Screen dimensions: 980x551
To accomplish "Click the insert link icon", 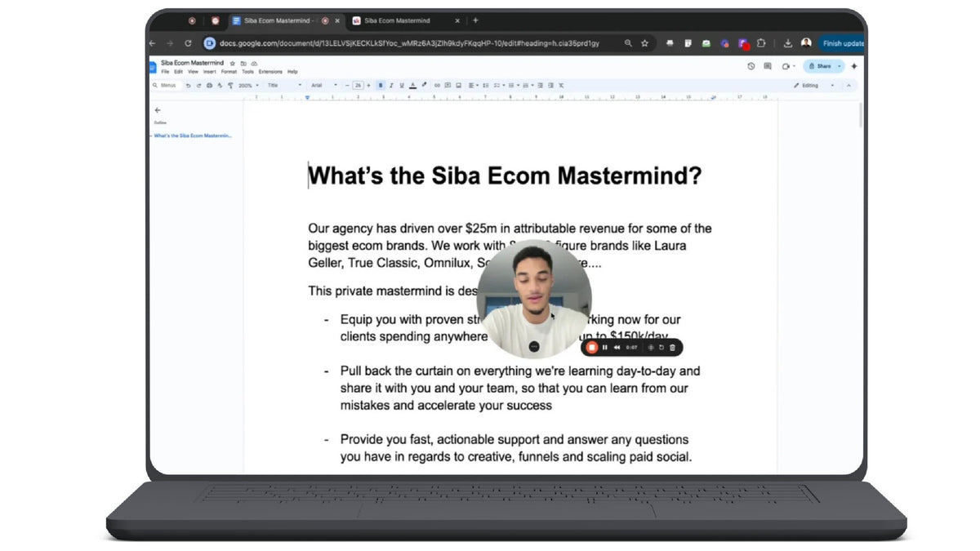I will pos(437,85).
